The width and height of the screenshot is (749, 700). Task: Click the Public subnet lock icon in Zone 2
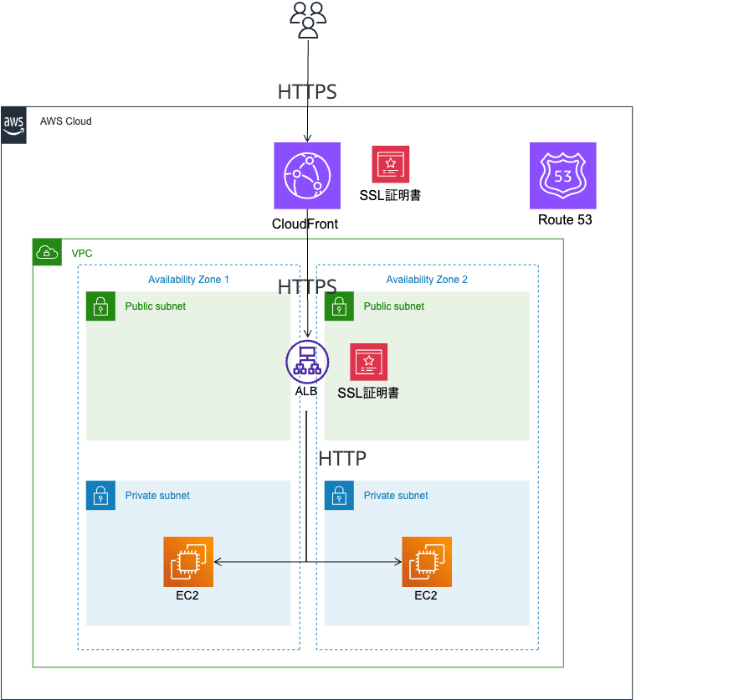(339, 306)
